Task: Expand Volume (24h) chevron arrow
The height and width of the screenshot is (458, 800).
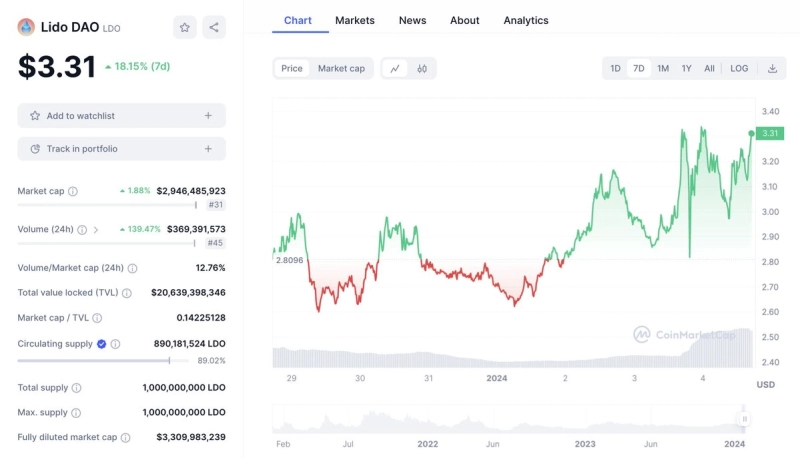Action: click(96, 230)
